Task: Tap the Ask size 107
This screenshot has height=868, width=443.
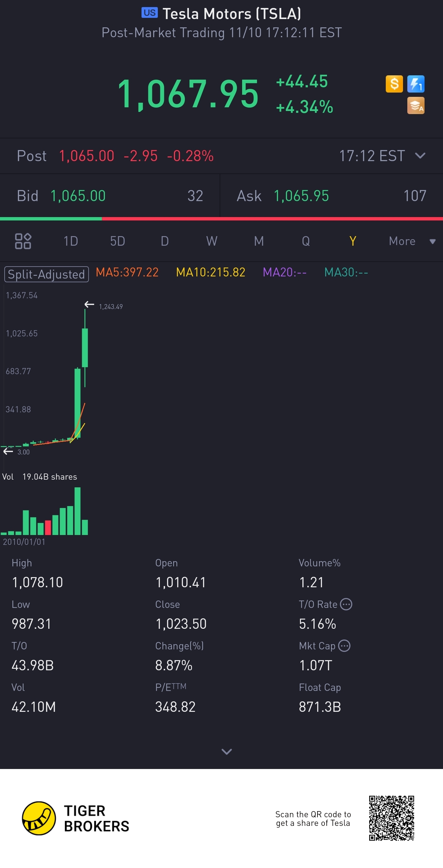Action: coord(415,196)
